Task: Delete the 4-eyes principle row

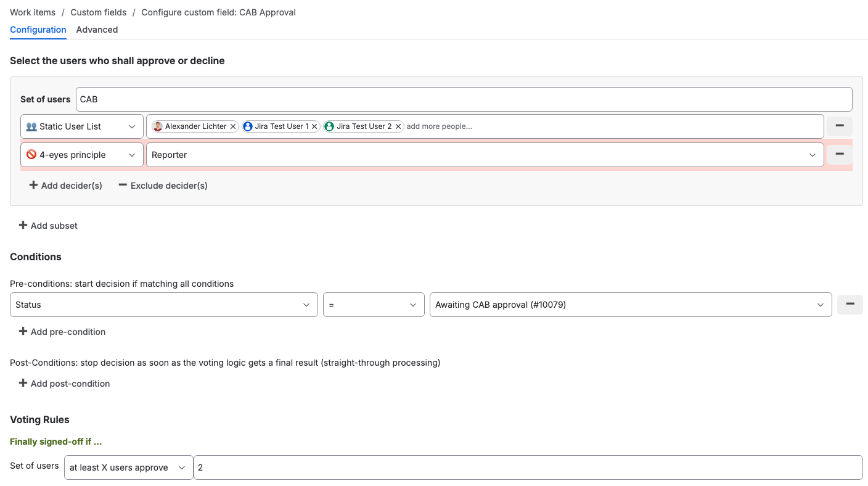Action: pyautogui.click(x=839, y=155)
